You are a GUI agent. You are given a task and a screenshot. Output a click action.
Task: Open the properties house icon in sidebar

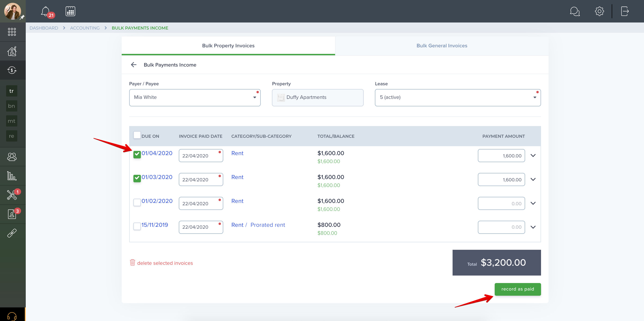click(12, 51)
